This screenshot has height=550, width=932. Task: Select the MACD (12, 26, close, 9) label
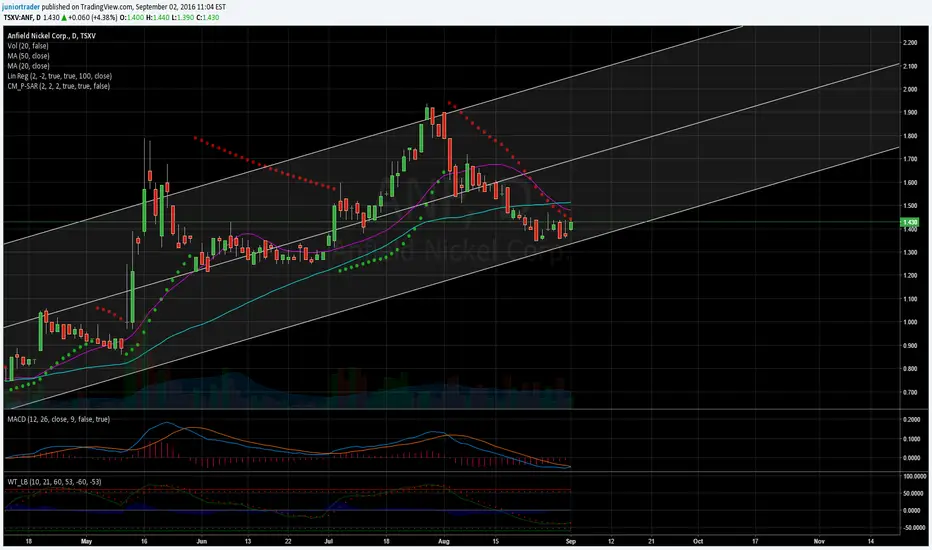coord(58,419)
